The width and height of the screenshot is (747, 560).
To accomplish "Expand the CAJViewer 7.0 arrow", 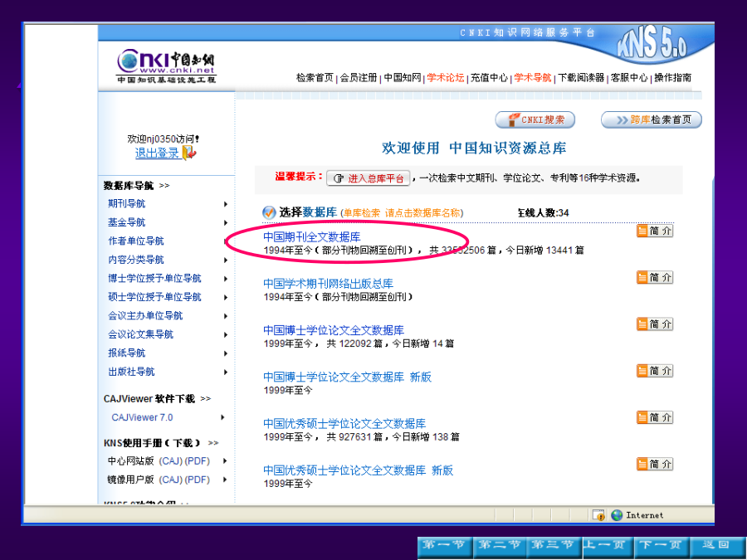I will click(222, 417).
